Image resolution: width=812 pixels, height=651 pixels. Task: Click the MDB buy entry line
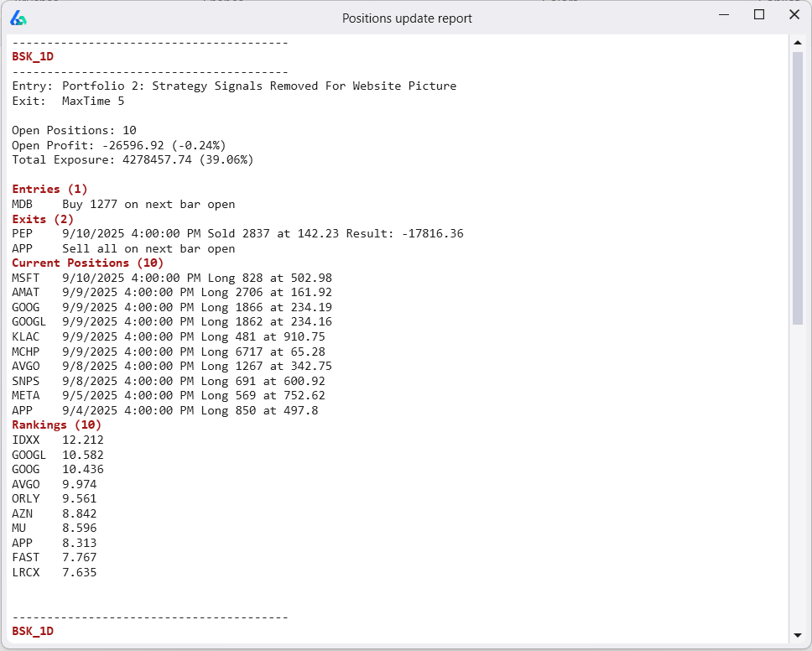pyautogui.click(x=123, y=205)
